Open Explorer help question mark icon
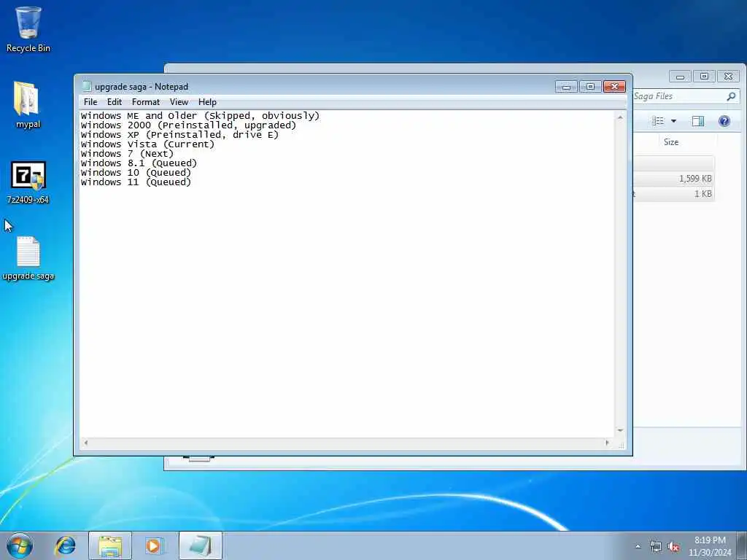747x560 pixels. click(x=724, y=121)
